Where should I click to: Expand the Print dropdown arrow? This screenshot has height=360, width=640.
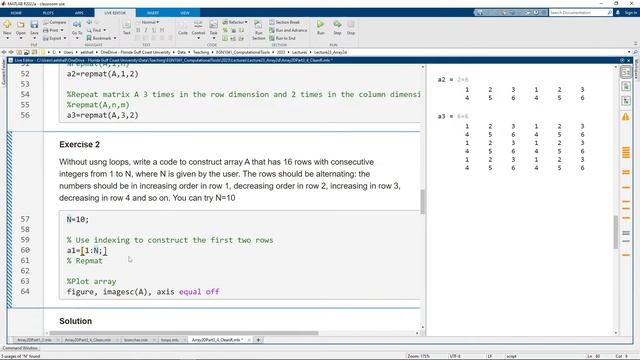click(62, 30)
